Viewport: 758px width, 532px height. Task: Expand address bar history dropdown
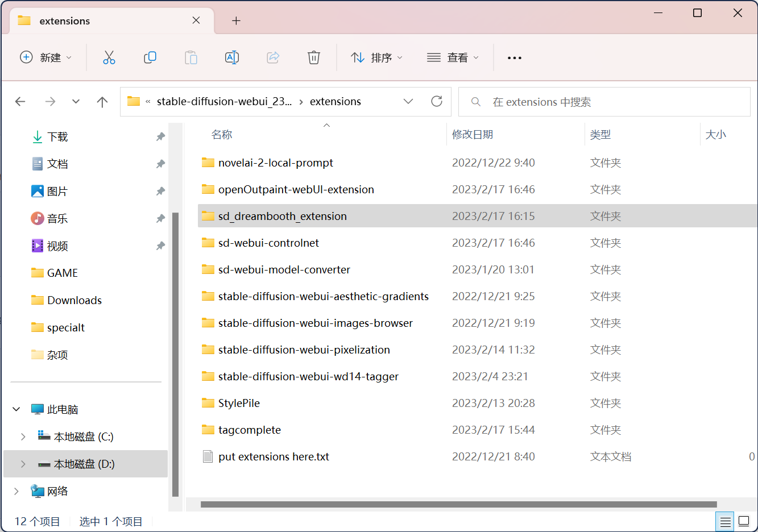click(408, 101)
